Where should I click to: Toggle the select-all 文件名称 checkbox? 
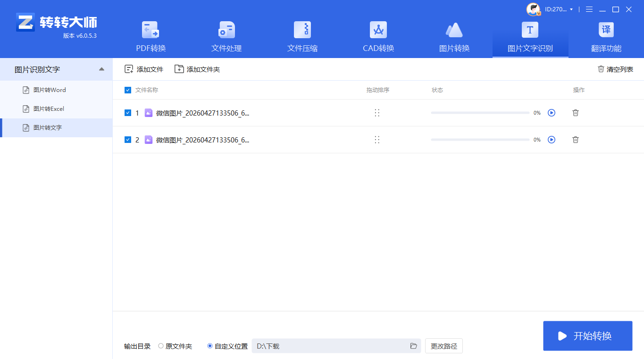pos(128,90)
